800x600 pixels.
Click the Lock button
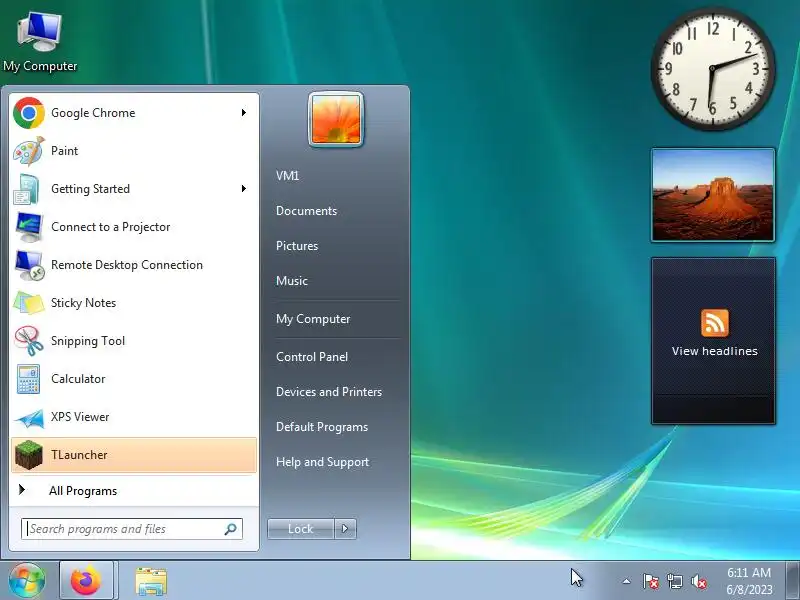pyautogui.click(x=301, y=529)
